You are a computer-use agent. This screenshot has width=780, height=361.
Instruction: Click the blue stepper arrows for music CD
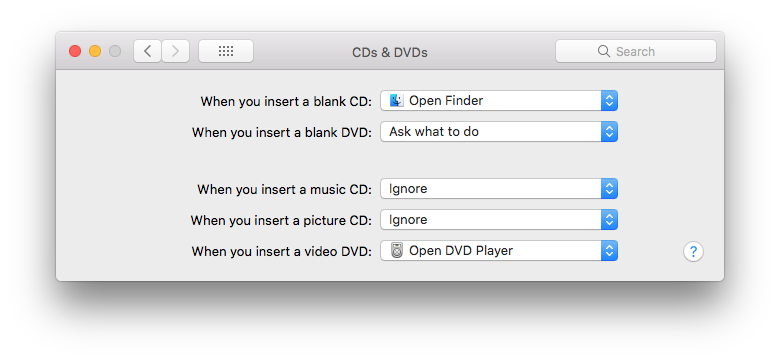point(609,189)
